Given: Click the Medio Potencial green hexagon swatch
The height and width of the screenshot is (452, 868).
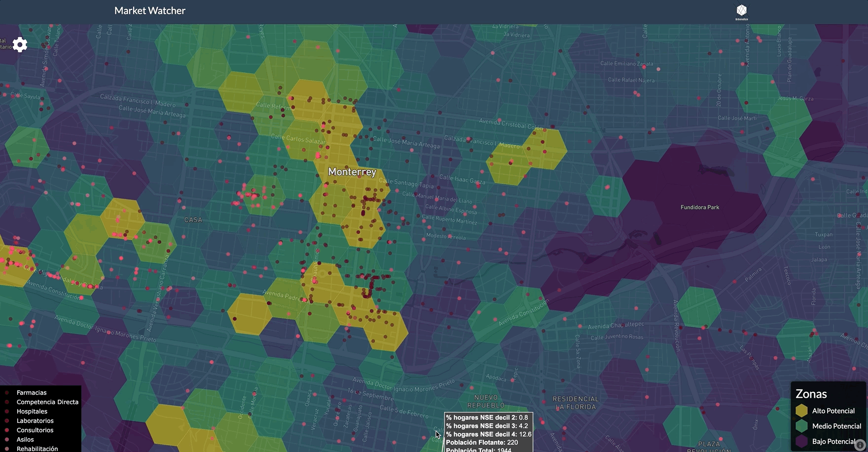Looking at the screenshot, I should (801, 426).
